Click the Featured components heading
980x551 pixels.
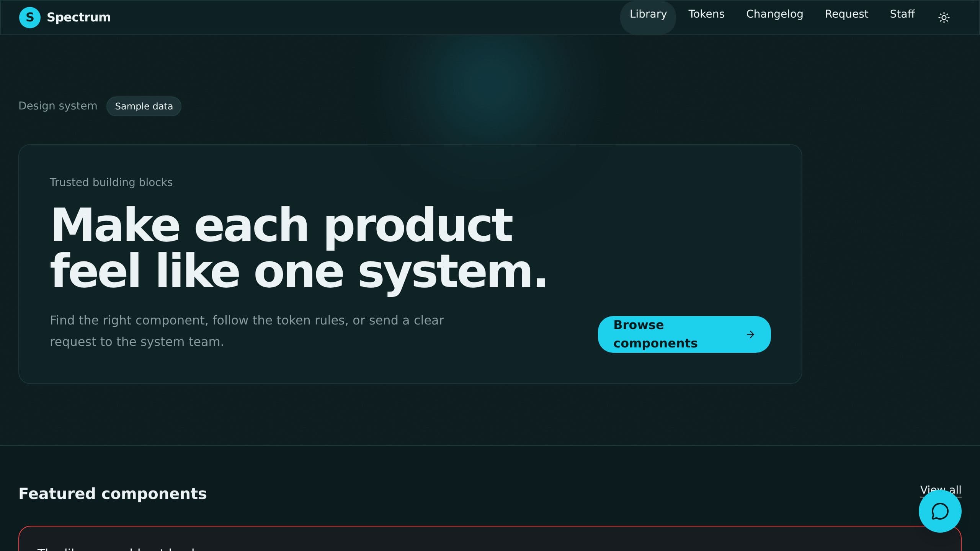(113, 494)
